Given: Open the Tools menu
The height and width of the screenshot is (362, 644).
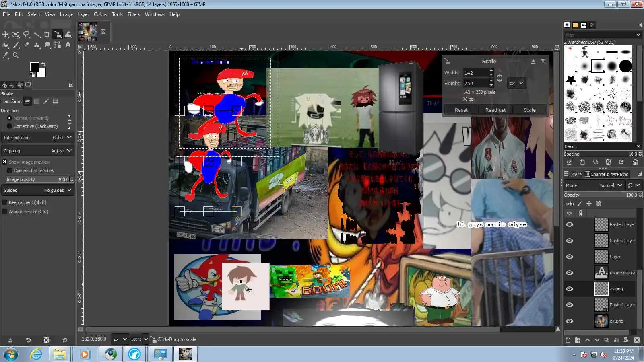Looking at the screenshot, I should click(x=117, y=14).
